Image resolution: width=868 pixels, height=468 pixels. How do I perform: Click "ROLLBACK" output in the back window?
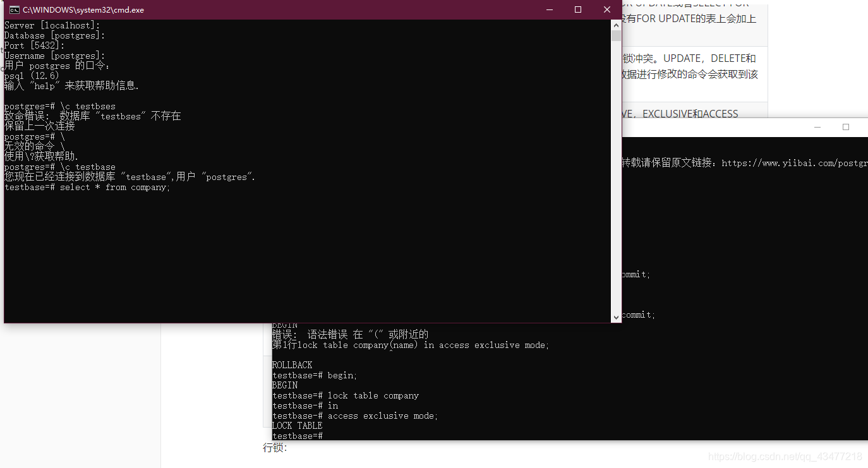tap(292, 365)
